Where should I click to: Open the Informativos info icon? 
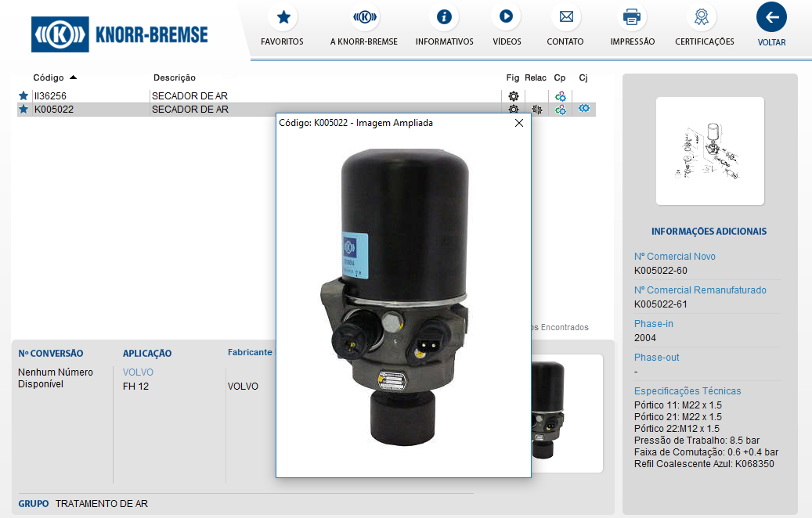tap(444, 16)
